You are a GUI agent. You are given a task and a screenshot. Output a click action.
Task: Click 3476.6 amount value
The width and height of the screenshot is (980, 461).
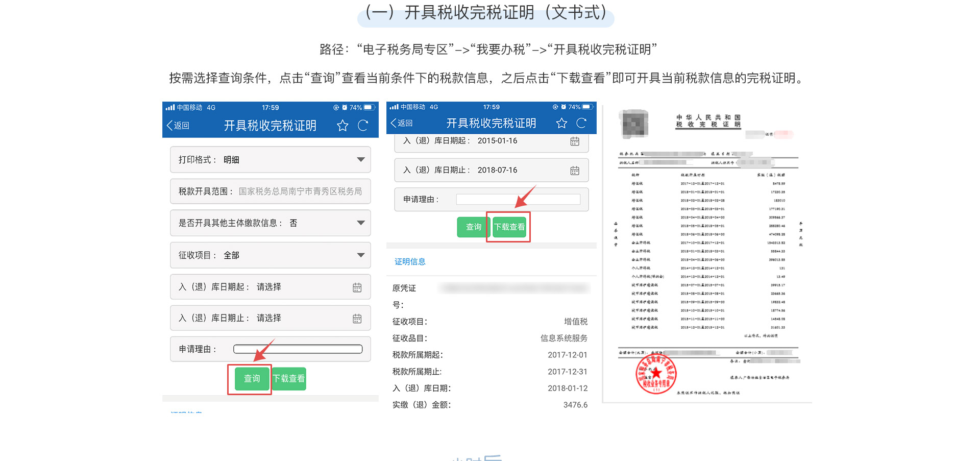click(576, 405)
